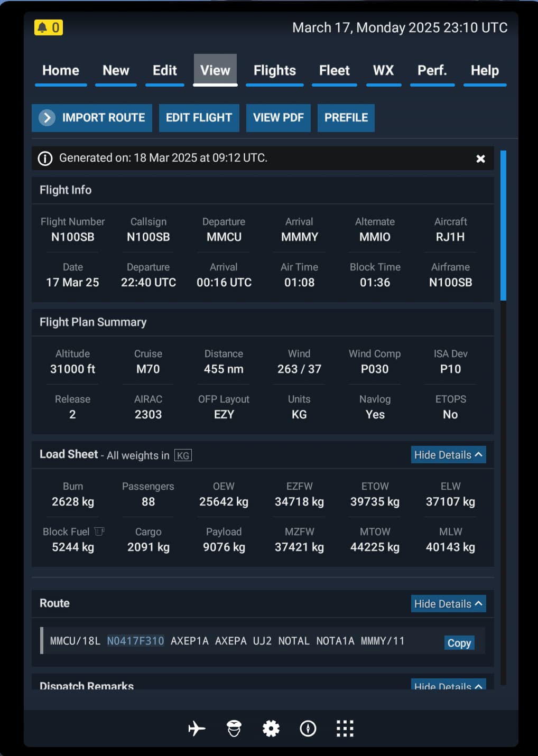This screenshot has width=538, height=756.
Task: Click the Block Fuel value 5244 kg
Action: [73, 547]
